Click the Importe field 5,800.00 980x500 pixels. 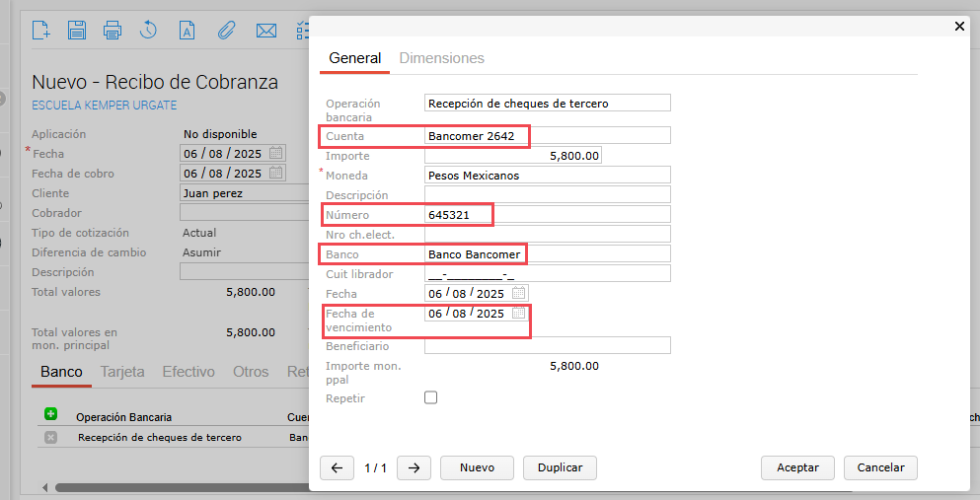(513, 156)
